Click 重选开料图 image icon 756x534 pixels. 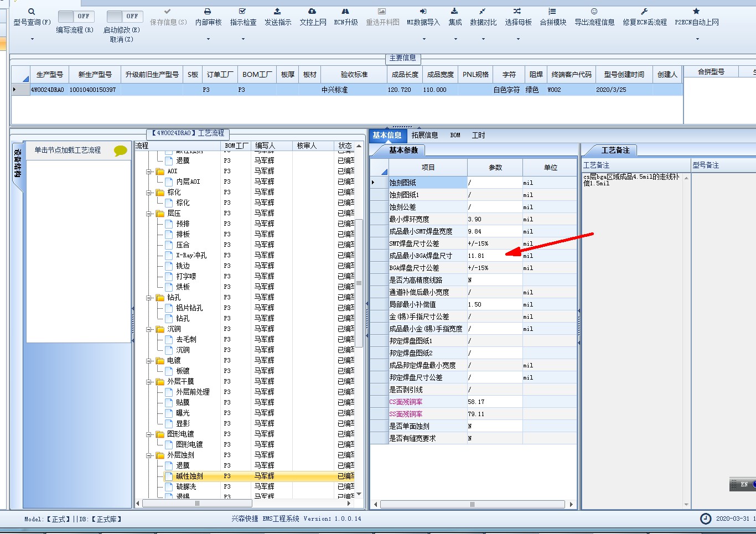[x=382, y=12]
